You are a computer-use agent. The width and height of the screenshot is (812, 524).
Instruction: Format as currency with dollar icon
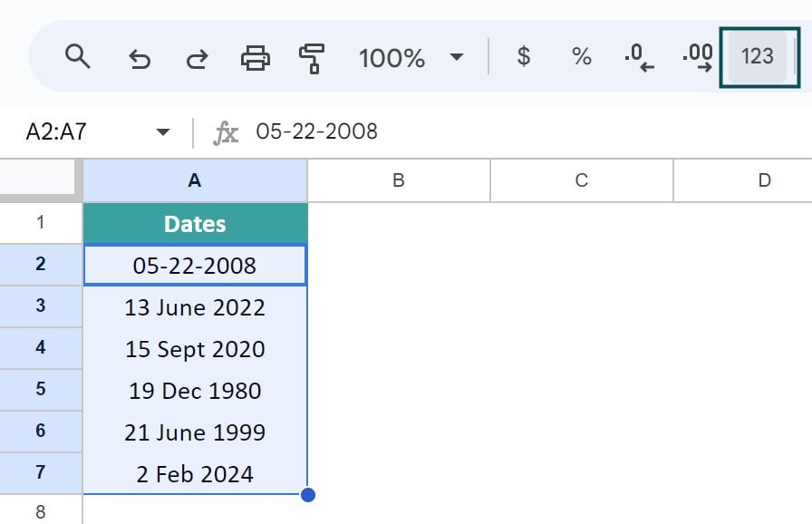click(x=524, y=56)
